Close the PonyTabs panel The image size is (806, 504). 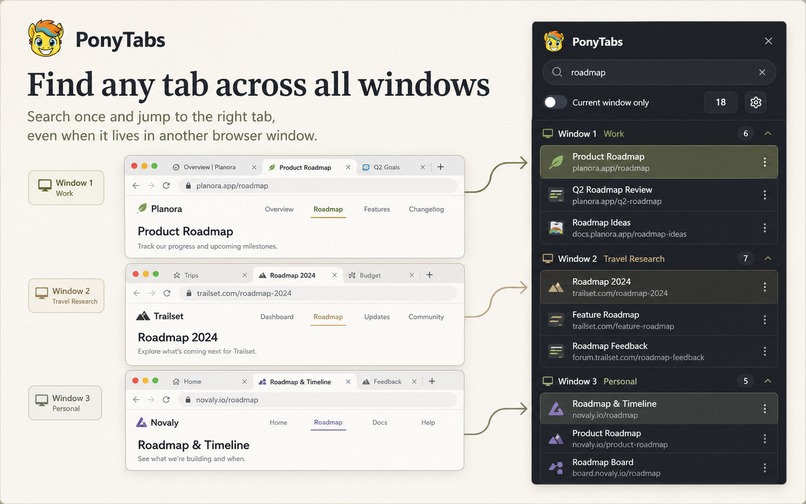[x=768, y=41]
